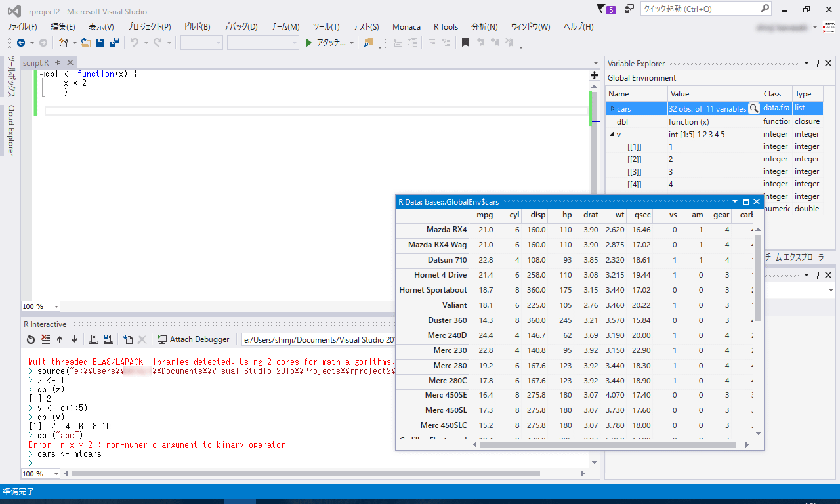Open cars dataset with the magnifier icon

753,107
